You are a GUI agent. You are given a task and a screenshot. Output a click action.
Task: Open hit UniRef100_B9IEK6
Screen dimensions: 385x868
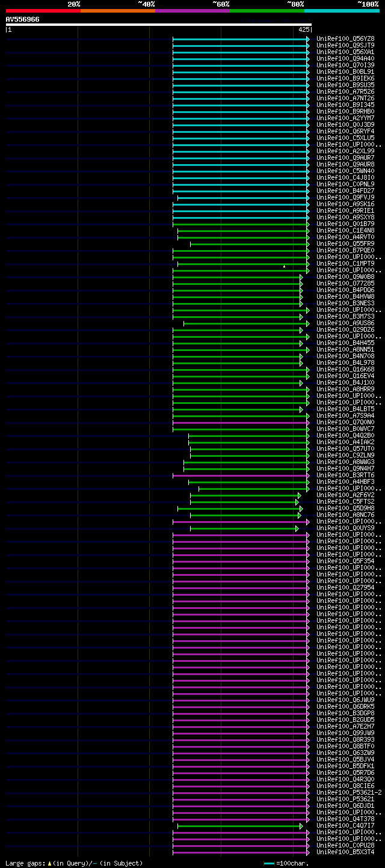[345, 78]
